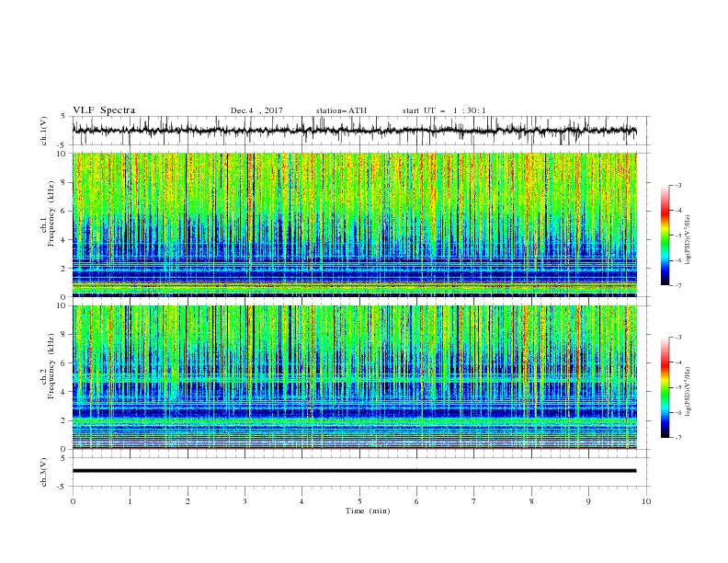Click the ch.2 frequency spectrogram panel
728x563 pixels.
point(355,377)
